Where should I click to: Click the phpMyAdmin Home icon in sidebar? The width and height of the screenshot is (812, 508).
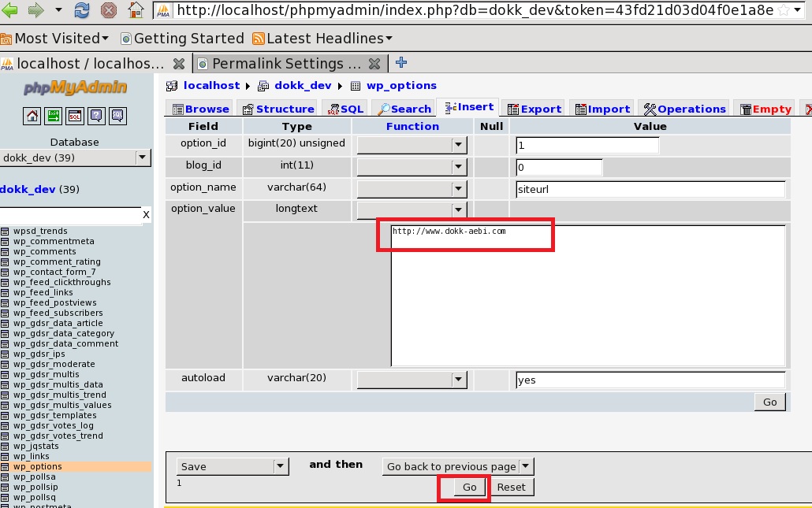pos(32,116)
